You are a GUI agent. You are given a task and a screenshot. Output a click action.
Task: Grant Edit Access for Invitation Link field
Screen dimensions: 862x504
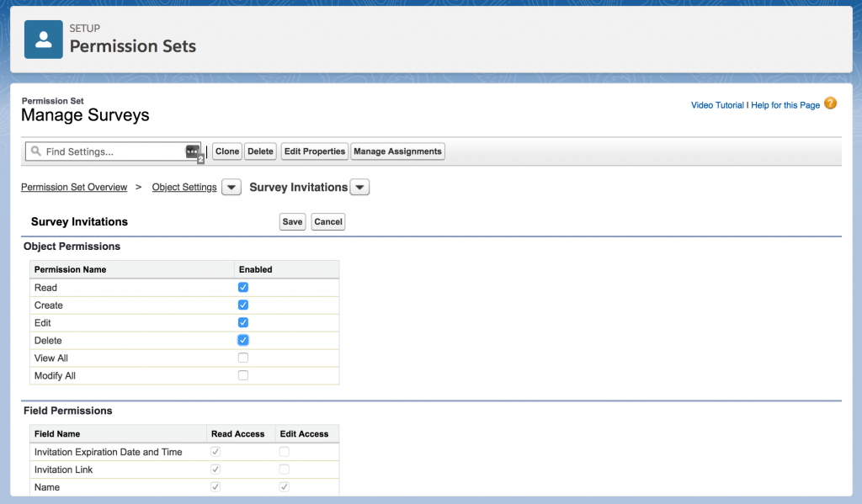tap(284, 470)
